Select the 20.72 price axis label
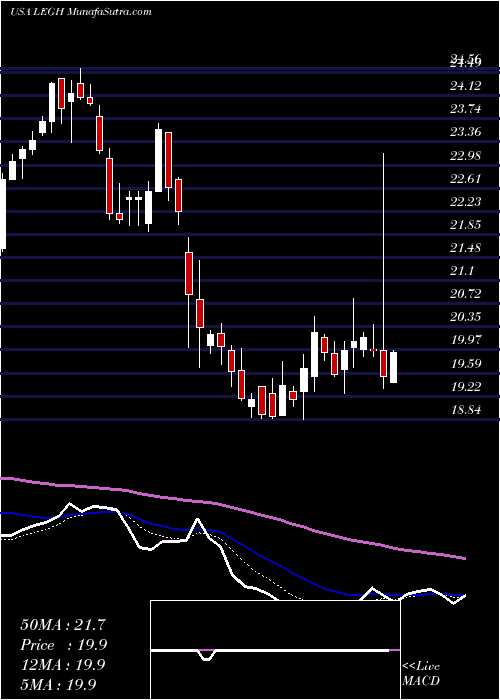The height and width of the screenshot is (700, 500). pyautogui.click(x=466, y=294)
